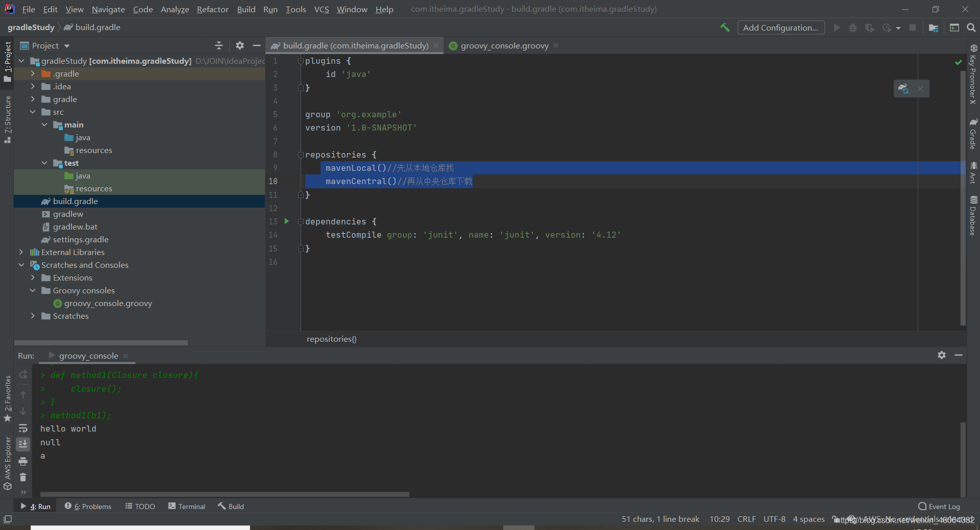Open the Ant tool window
Image resolution: width=980 pixels, height=530 pixels.
pos(973,172)
